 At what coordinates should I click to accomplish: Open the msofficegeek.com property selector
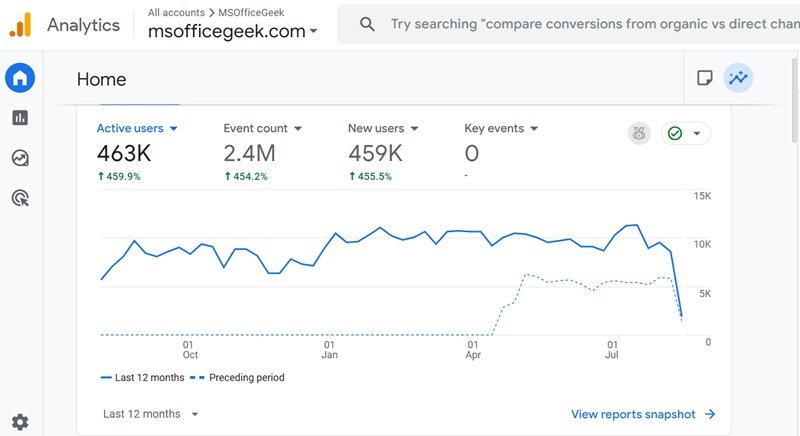click(233, 32)
